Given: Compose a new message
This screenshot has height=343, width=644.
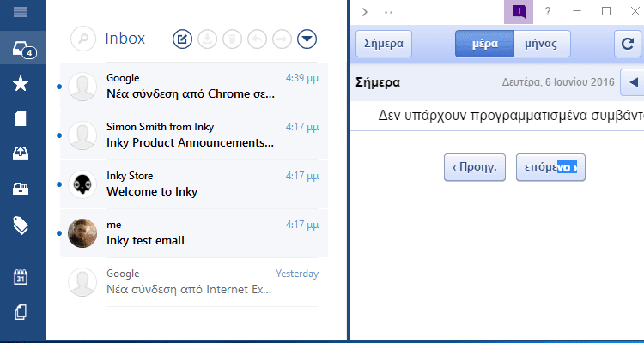Looking at the screenshot, I should click(x=182, y=39).
